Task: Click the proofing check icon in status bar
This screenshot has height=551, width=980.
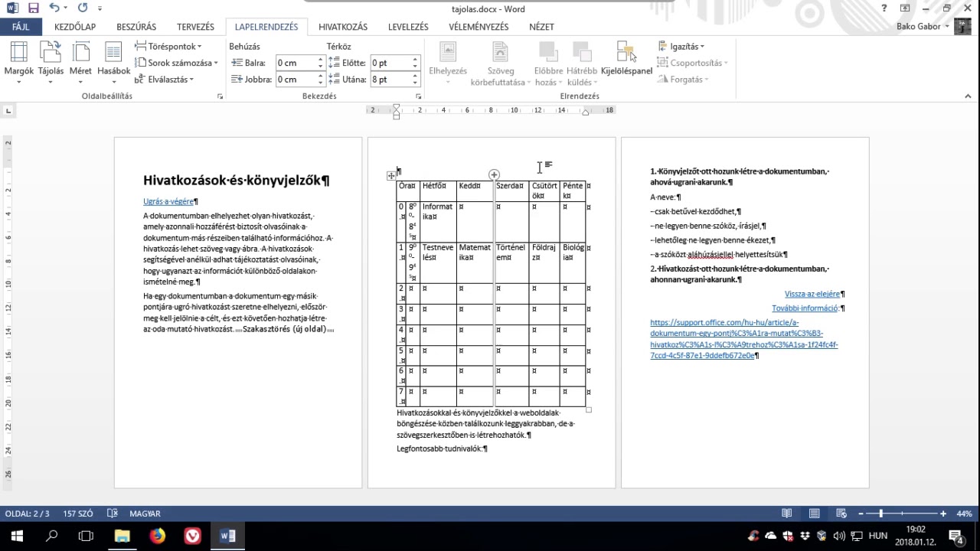Action: click(113, 514)
